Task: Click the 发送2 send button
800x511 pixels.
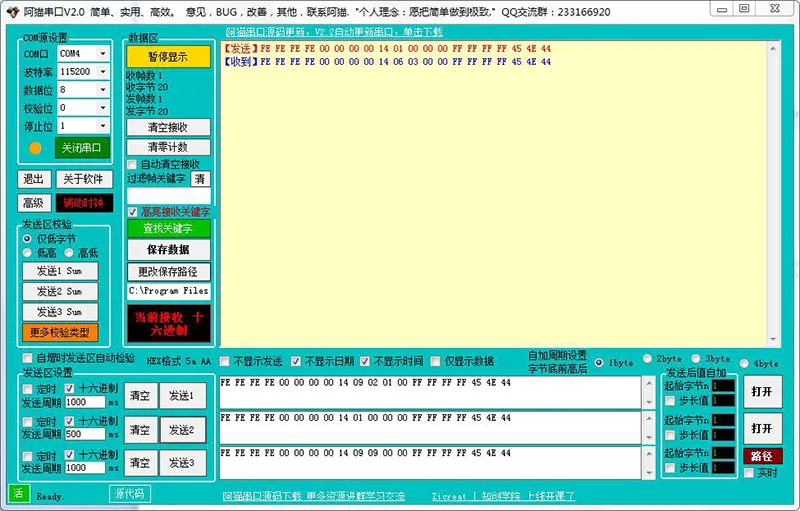Action: pyautogui.click(x=182, y=429)
